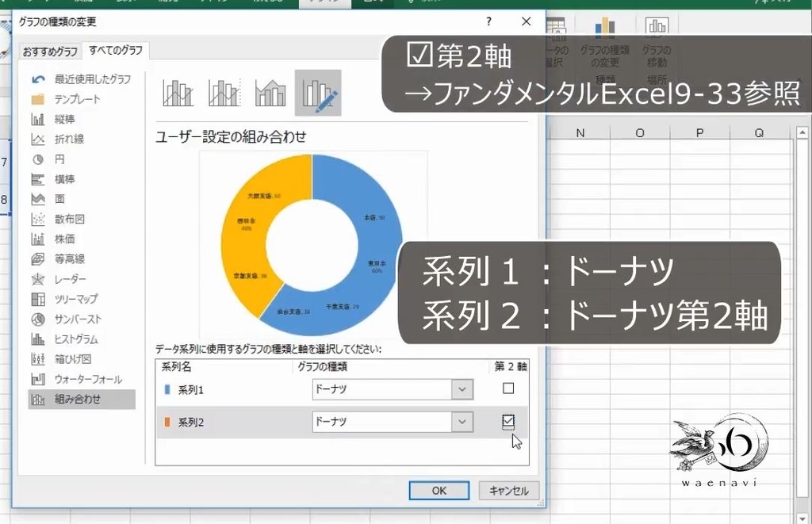The image size is (812, 524).
Task: Choose the bar chart (横棒) icon
Action: (x=38, y=179)
